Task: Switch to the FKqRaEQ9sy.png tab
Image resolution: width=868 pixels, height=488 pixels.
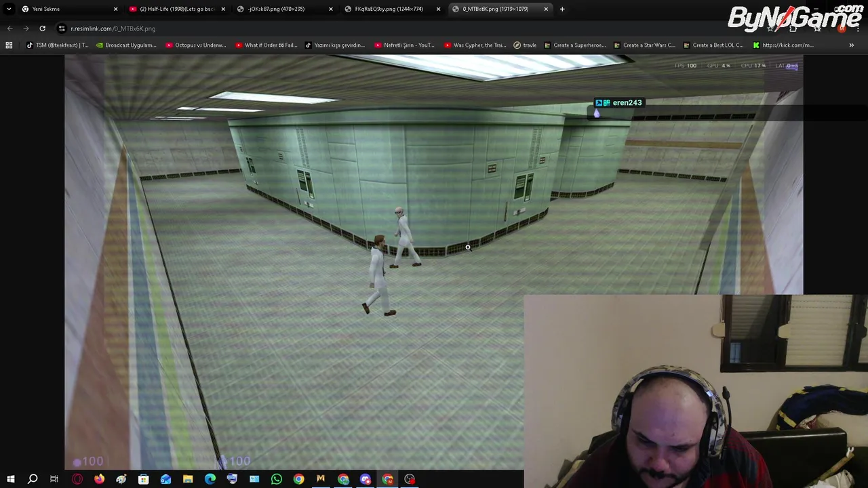Action: pyautogui.click(x=392, y=9)
